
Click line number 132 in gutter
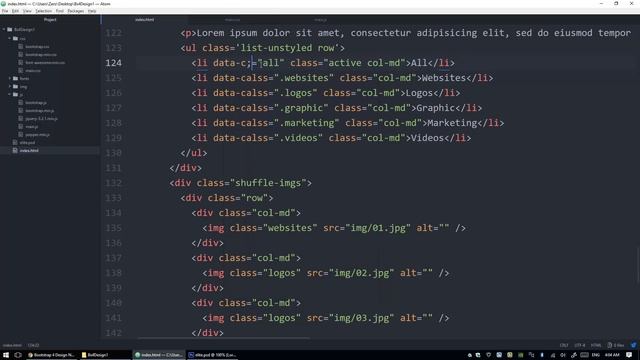point(113,183)
